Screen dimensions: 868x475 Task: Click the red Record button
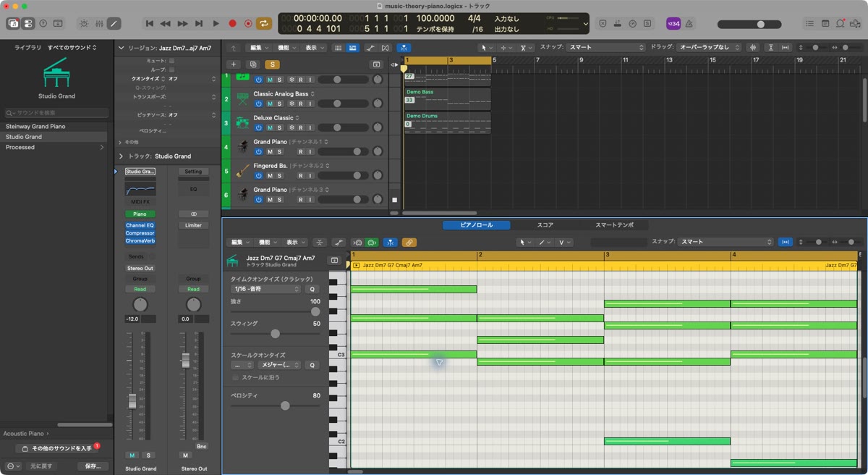click(232, 23)
